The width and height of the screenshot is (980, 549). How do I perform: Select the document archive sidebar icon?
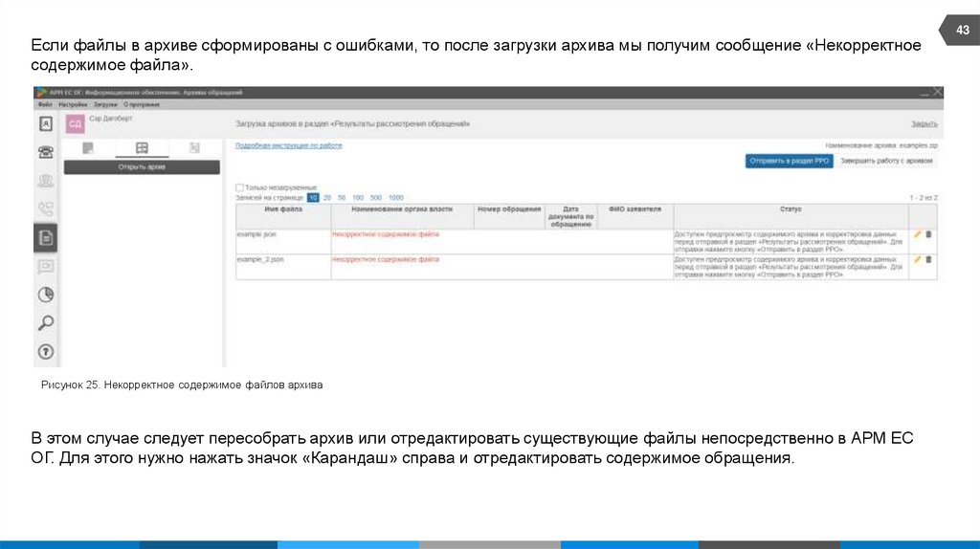point(46,238)
